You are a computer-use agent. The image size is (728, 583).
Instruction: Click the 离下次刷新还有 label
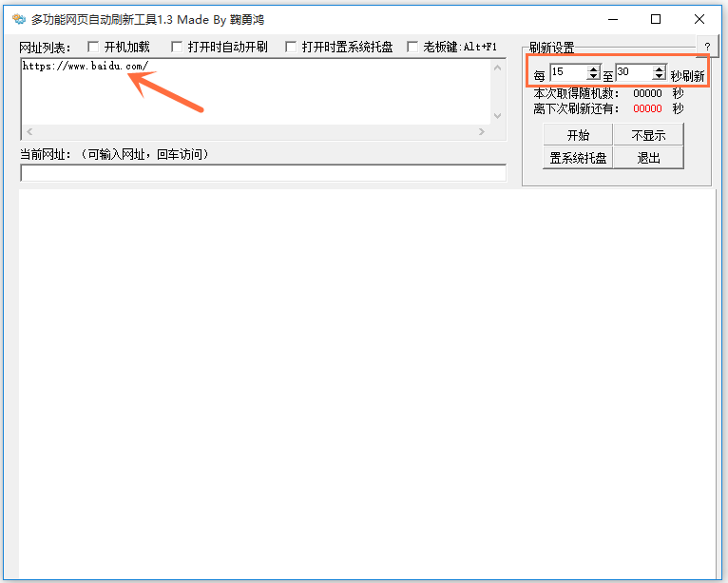coord(576,108)
